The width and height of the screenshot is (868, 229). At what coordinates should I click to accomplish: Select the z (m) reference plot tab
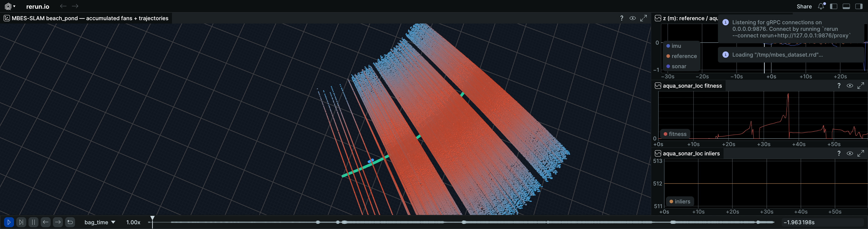(686, 18)
